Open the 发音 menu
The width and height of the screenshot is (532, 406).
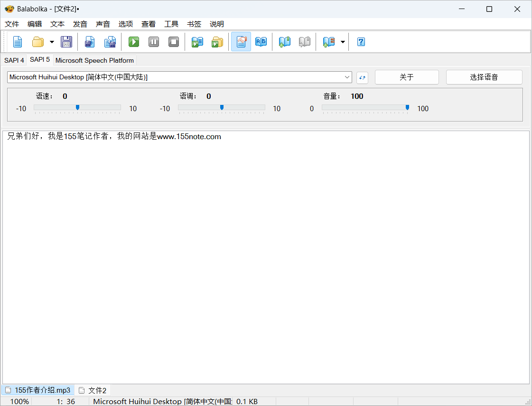[x=80, y=24]
